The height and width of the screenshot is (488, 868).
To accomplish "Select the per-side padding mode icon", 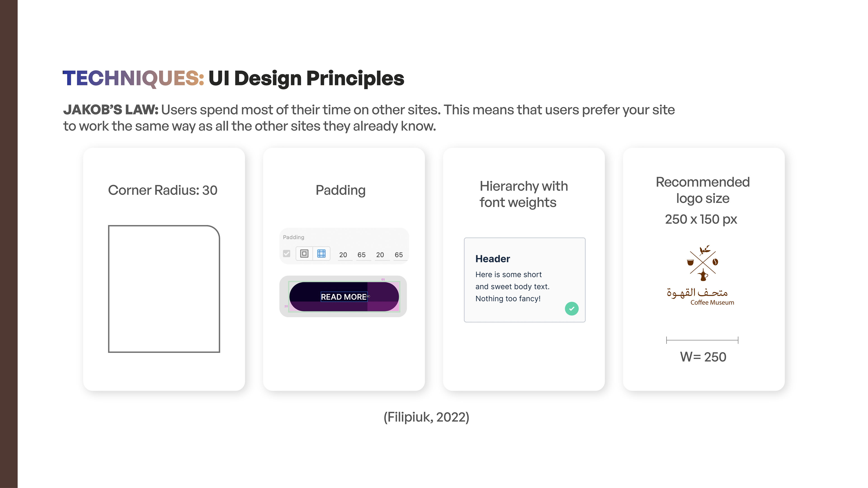I will point(321,253).
